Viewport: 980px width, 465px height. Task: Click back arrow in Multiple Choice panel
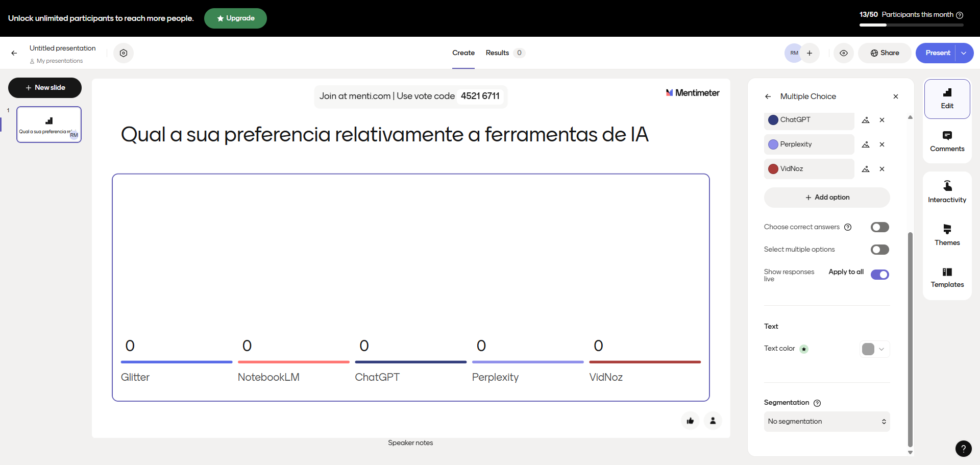pos(768,96)
